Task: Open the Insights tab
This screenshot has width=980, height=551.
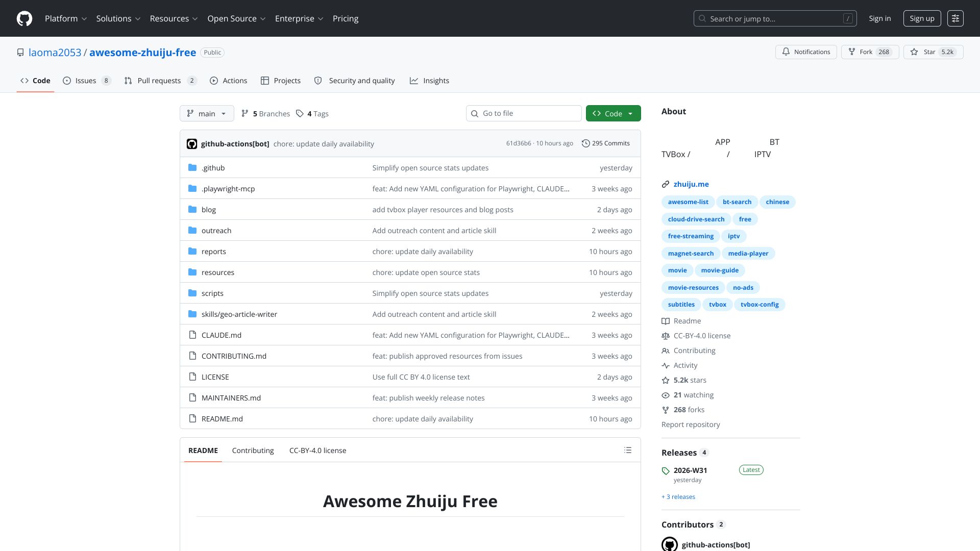Action: [429, 81]
